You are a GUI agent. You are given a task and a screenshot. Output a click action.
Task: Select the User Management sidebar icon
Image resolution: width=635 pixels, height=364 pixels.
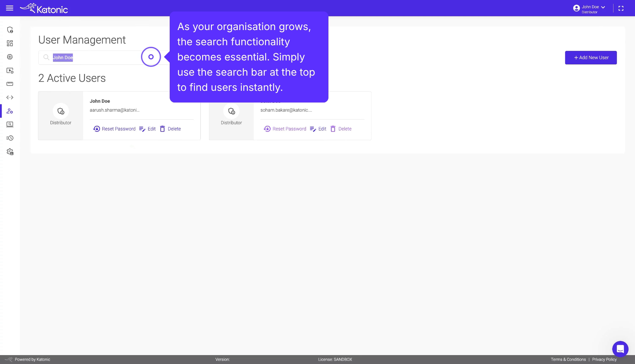click(x=10, y=111)
